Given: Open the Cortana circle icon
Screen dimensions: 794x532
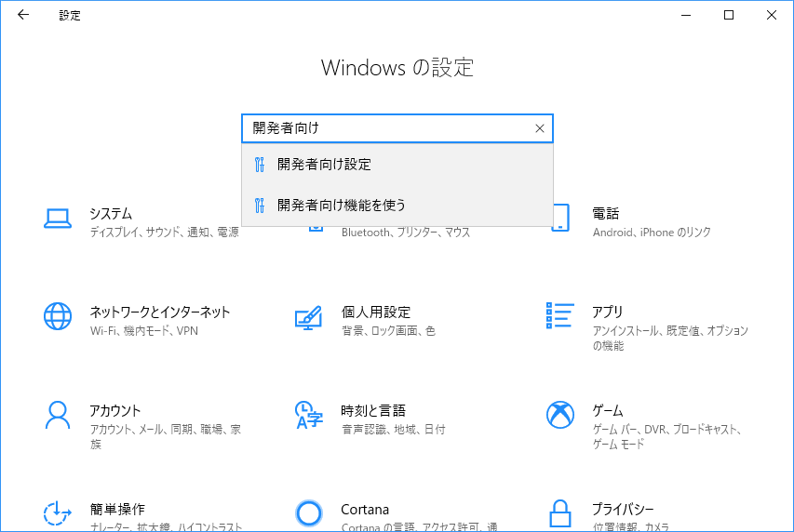Looking at the screenshot, I should (x=309, y=513).
